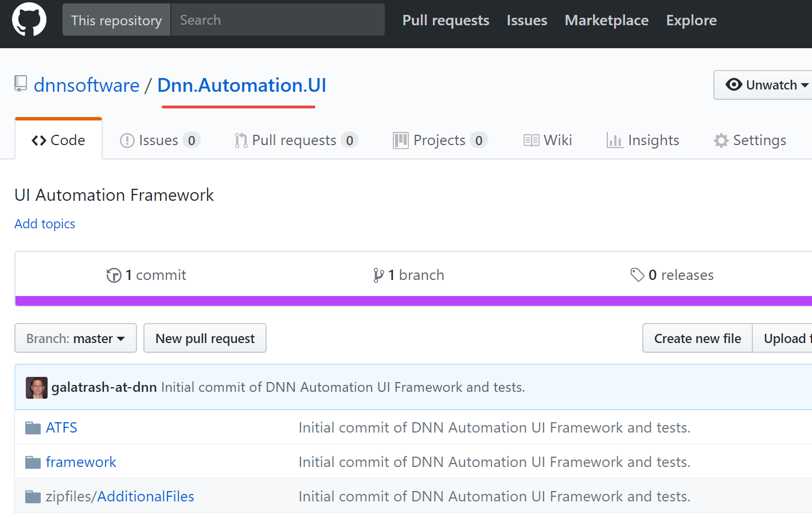
Task: Click the repository book icon beside dnnsoftware
Action: [21, 84]
